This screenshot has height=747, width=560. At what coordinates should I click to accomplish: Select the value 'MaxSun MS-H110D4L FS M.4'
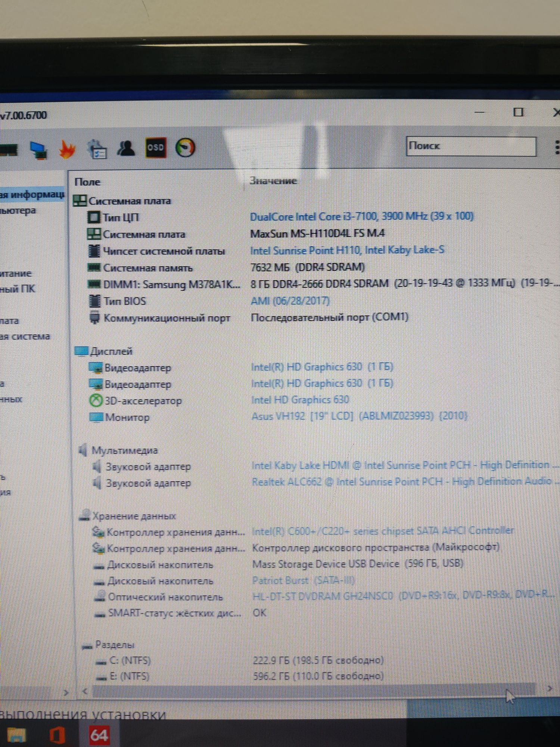pos(318,233)
